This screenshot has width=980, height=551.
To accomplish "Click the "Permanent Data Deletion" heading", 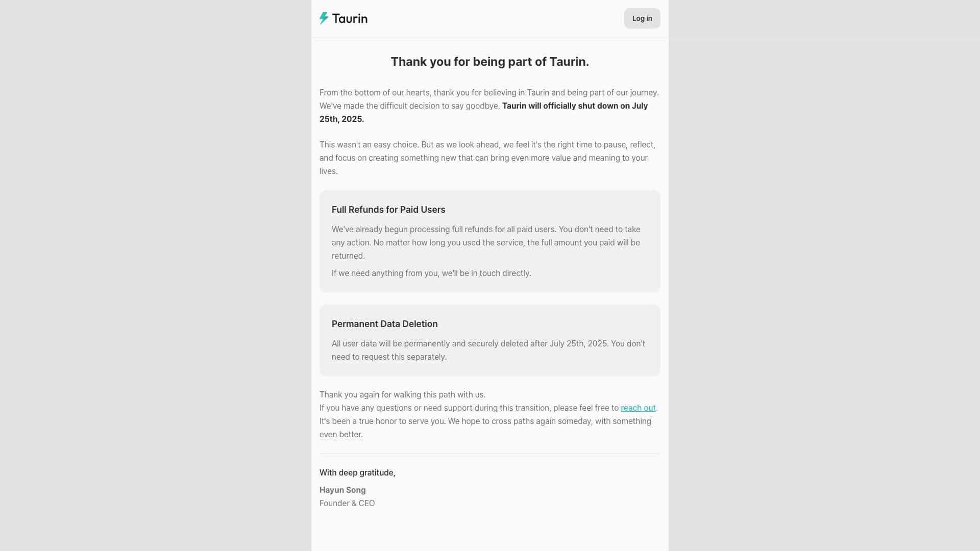I will point(384,324).
